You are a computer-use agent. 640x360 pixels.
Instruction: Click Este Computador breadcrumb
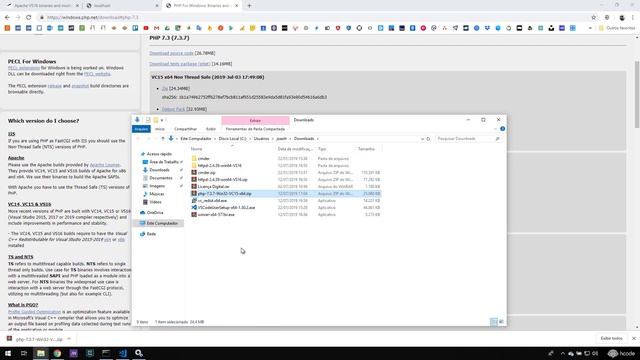[x=196, y=139]
